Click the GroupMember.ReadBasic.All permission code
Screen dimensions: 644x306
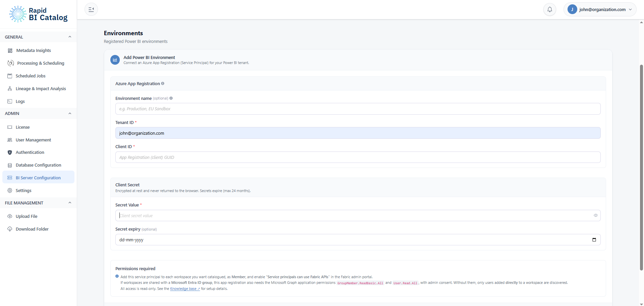(x=360, y=283)
